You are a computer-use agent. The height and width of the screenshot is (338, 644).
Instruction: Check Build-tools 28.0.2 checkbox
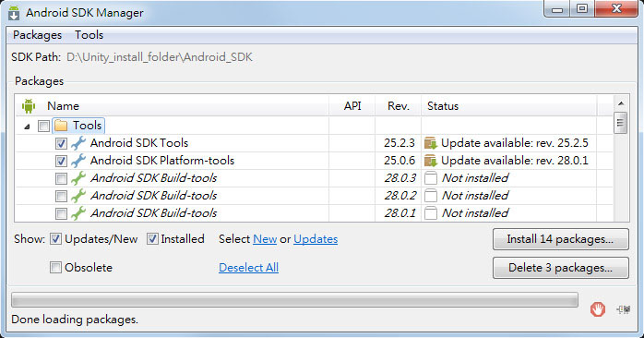pos(61,196)
